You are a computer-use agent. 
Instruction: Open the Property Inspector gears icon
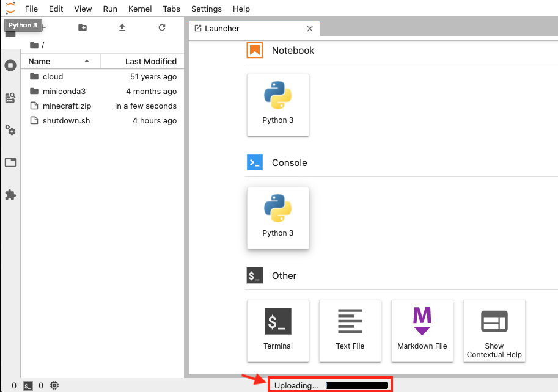pos(10,130)
